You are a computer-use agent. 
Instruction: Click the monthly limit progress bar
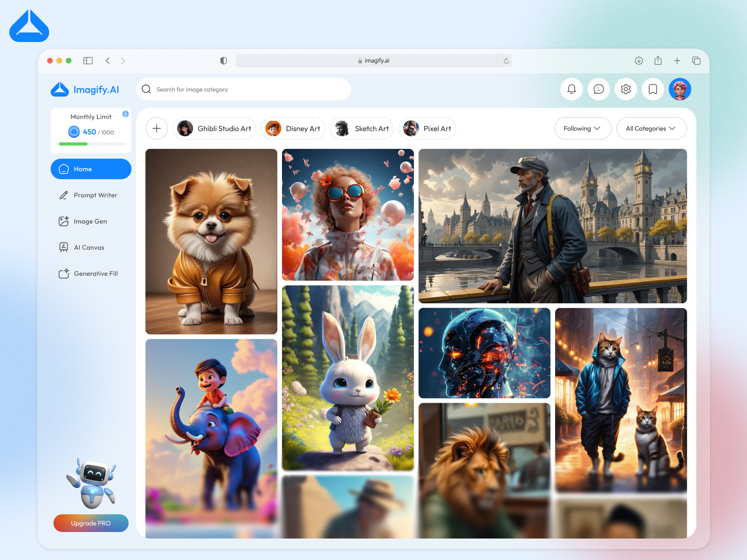pyautogui.click(x=91, y=144)
